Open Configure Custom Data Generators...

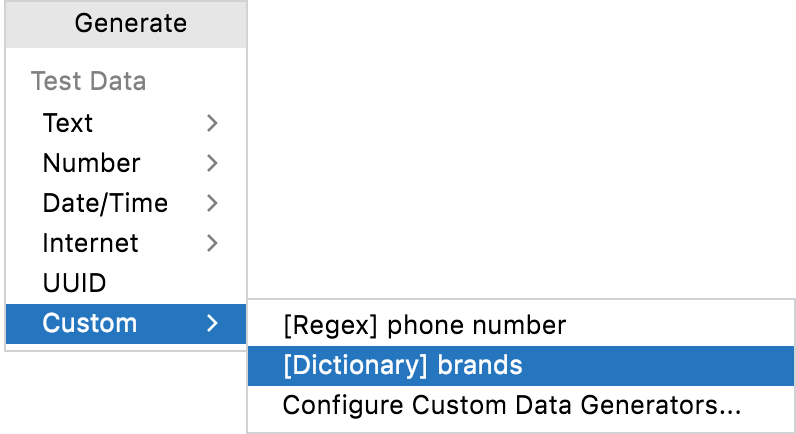[521, 406]
